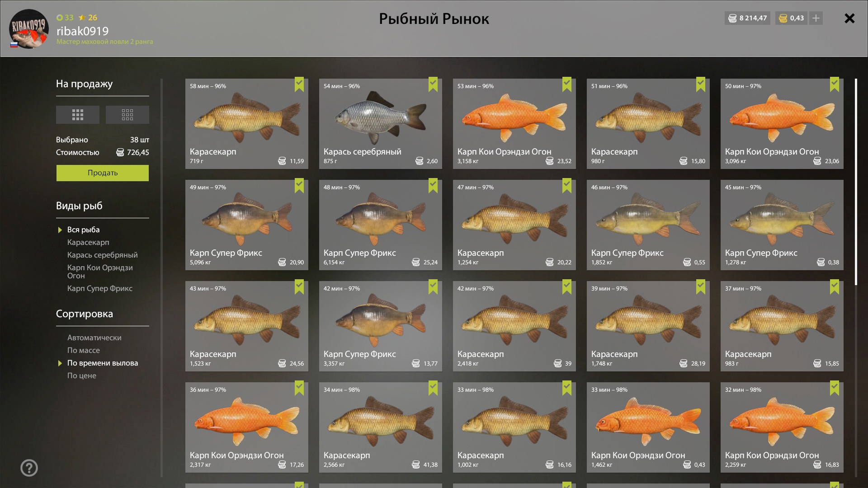Filter by Вся рыба
This screenshot has height=488, width=868.
pos(84,230)
